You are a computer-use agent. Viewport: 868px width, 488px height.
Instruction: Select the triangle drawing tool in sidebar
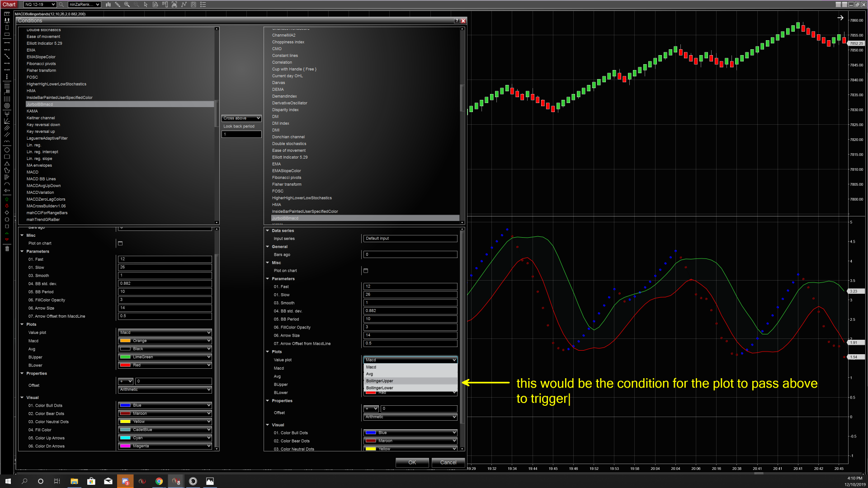7,164
